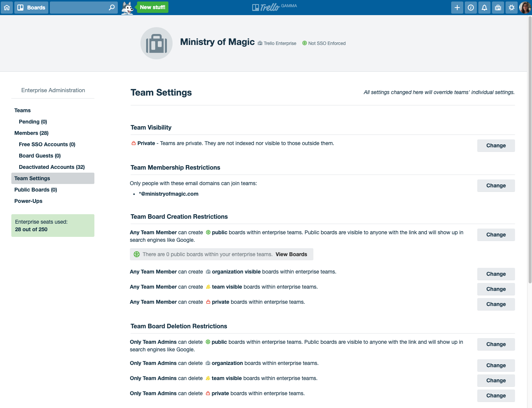Open the New stuff! announcement

pos(153,7)
